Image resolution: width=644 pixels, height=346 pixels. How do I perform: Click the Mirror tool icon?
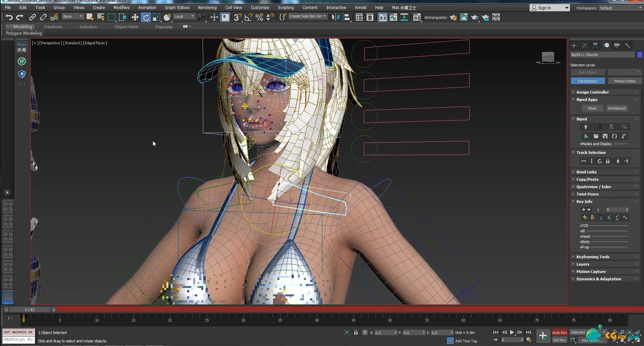point(335,17)
